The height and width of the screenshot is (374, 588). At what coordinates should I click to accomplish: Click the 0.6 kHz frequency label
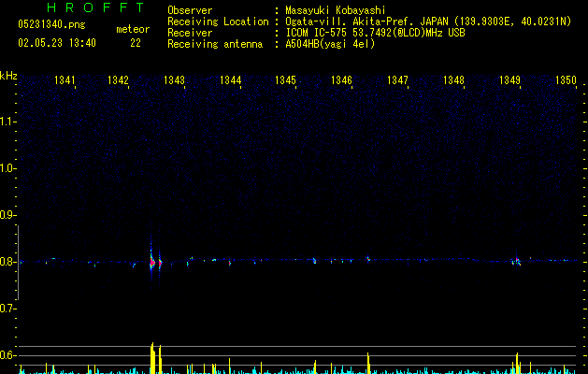[7, 355]
